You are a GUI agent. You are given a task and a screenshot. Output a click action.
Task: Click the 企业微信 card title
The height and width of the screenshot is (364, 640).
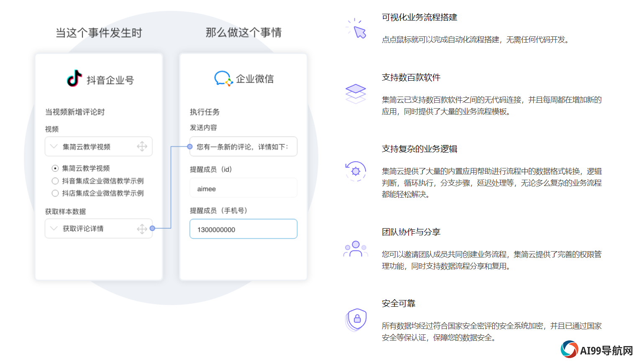coord(255,79)
